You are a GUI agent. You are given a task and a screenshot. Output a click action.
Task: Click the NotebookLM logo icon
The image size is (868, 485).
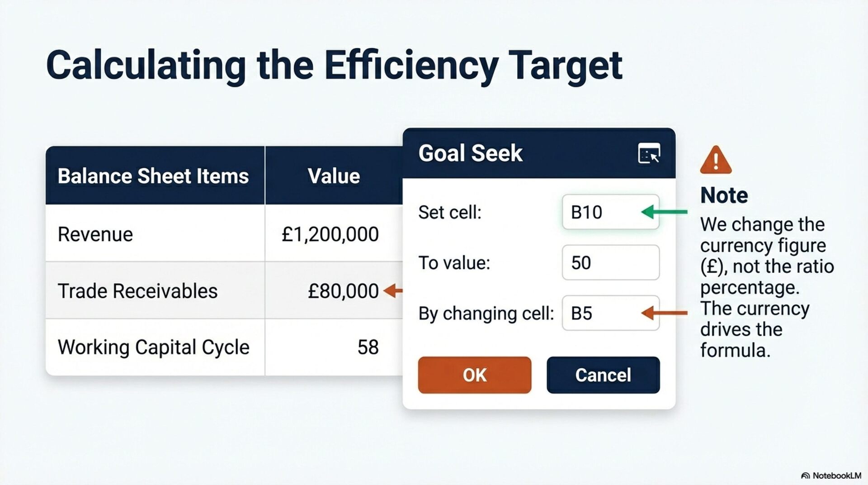coord(805,475)
